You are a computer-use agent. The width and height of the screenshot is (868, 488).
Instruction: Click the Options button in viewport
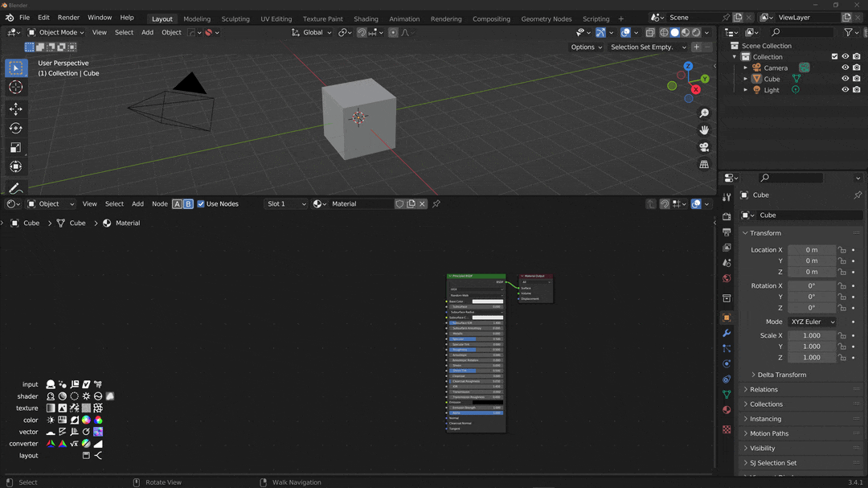(x=586, y=47)
